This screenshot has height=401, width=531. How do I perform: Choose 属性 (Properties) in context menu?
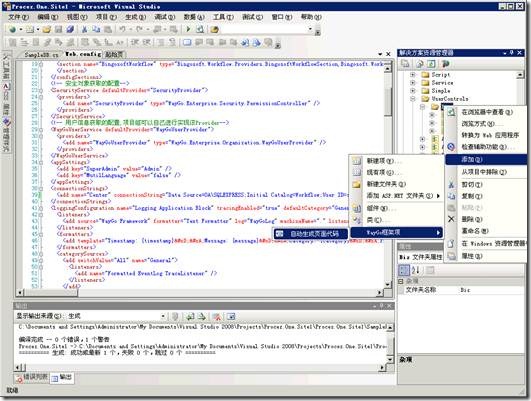[486, 256]
